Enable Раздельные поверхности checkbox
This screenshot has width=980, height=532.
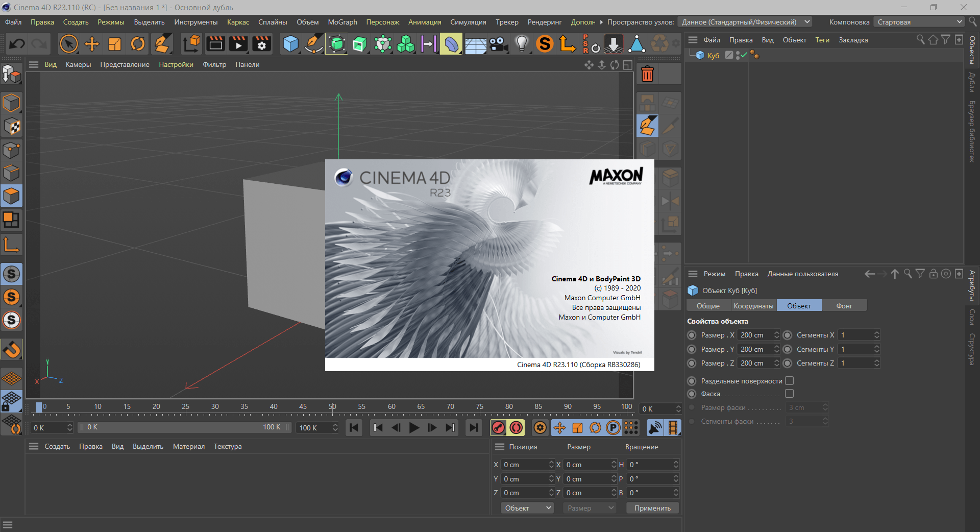789,381
